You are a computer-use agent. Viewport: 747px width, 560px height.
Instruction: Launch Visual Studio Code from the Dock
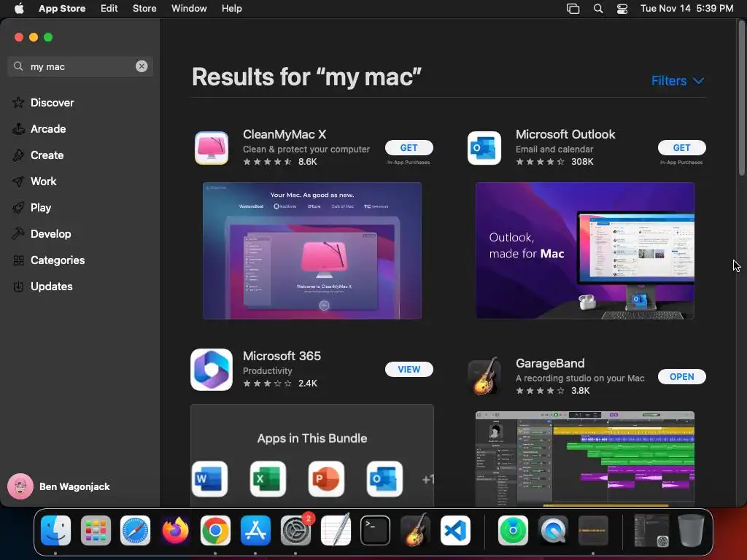(455, 530)
